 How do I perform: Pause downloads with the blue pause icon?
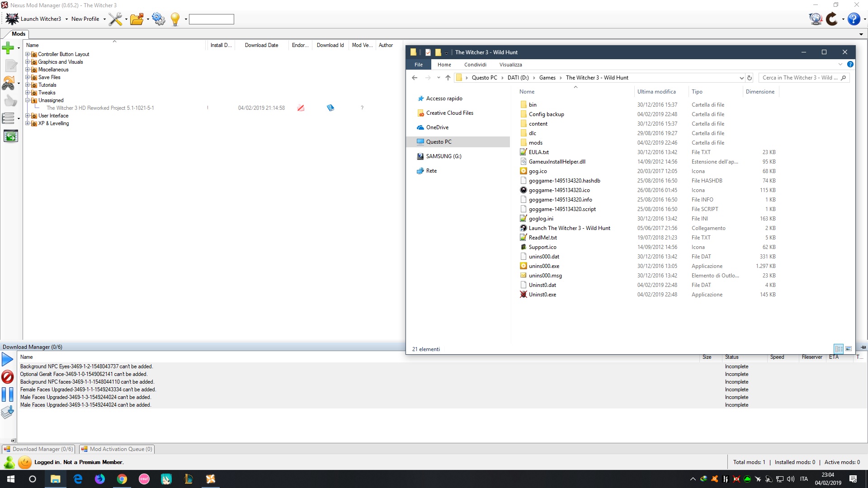click(8, 394)
